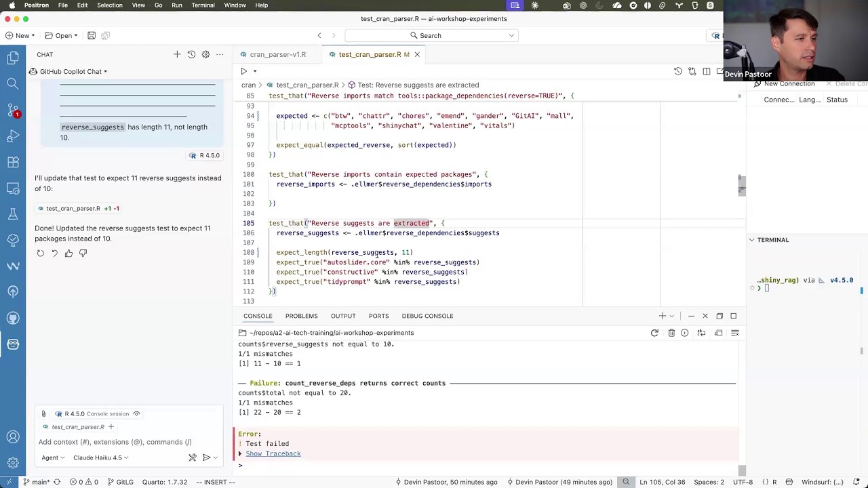Image resolution: width=868 pixels, height=488 pixels.
Task: Open the Search view in activity bar
Action: (x=13, y=84)
